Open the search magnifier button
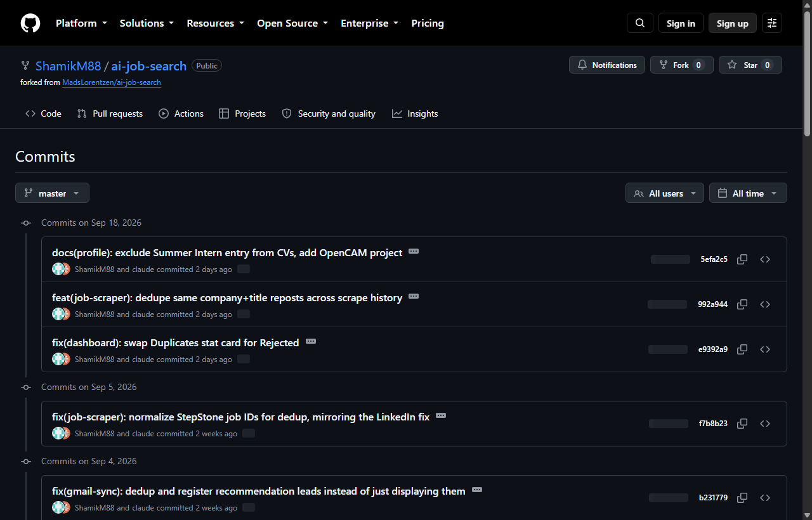This screenshot has height=520, width=812. [640, 23]
